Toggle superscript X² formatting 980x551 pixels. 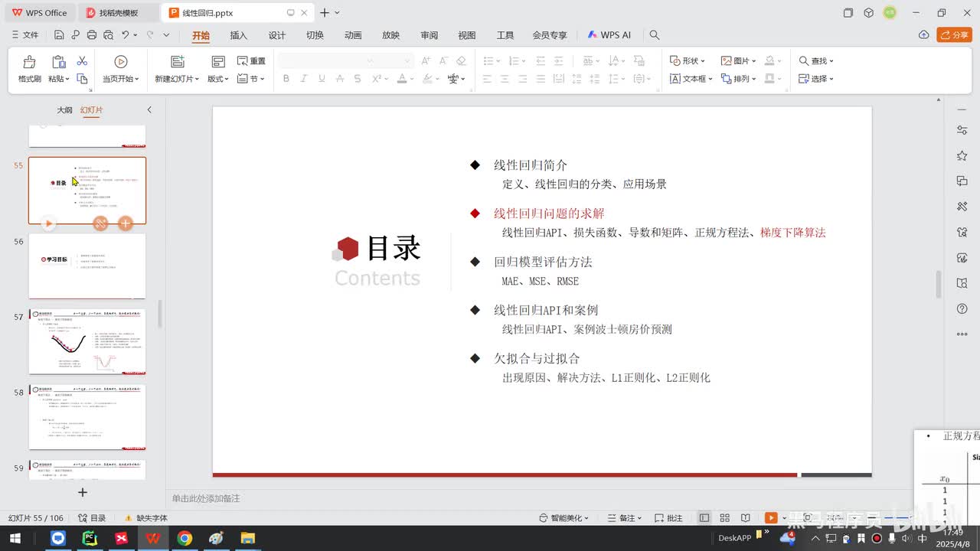pos(377,79)
